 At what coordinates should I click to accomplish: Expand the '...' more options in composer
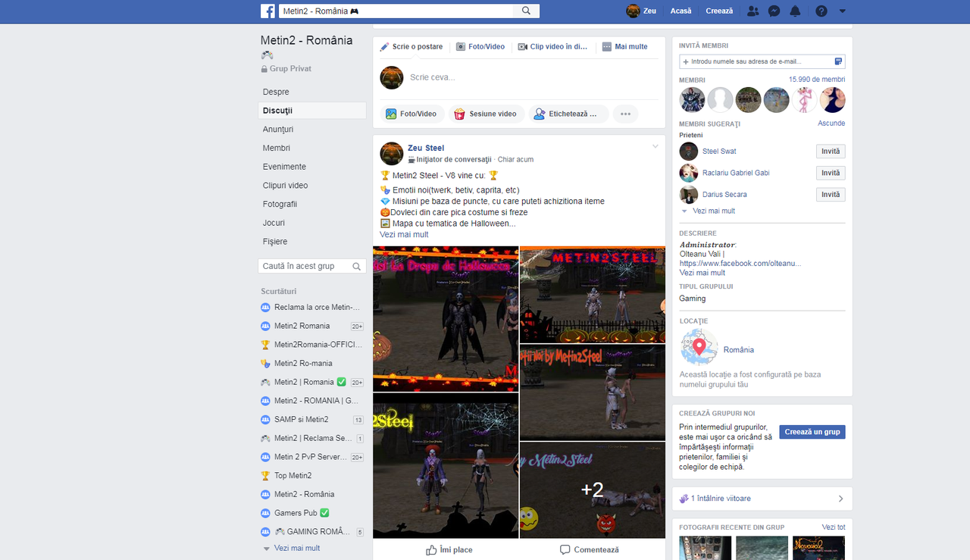click(x=625, y=113)
